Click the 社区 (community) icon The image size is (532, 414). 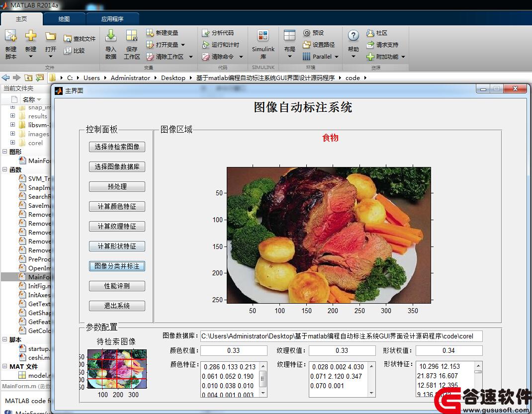(370, 33)
